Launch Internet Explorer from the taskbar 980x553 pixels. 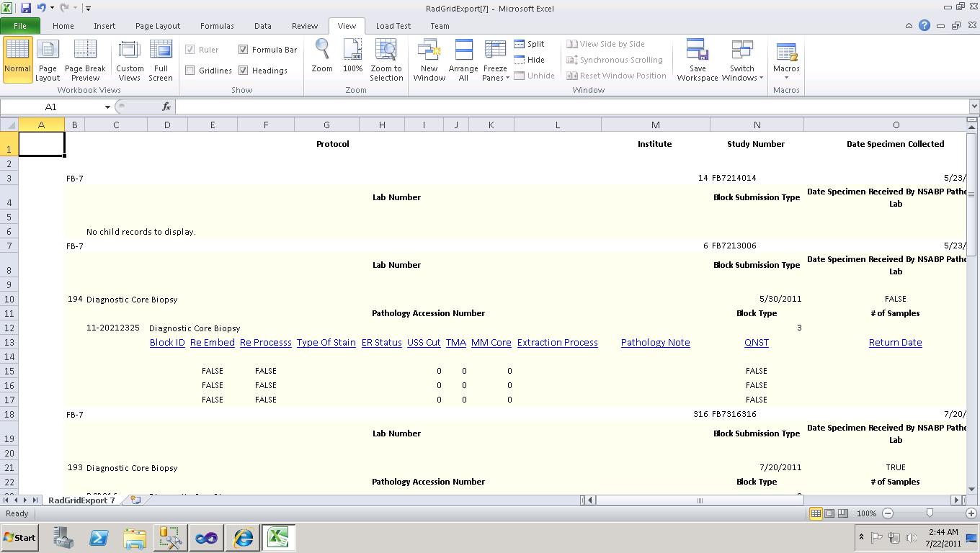coord(243,538)
